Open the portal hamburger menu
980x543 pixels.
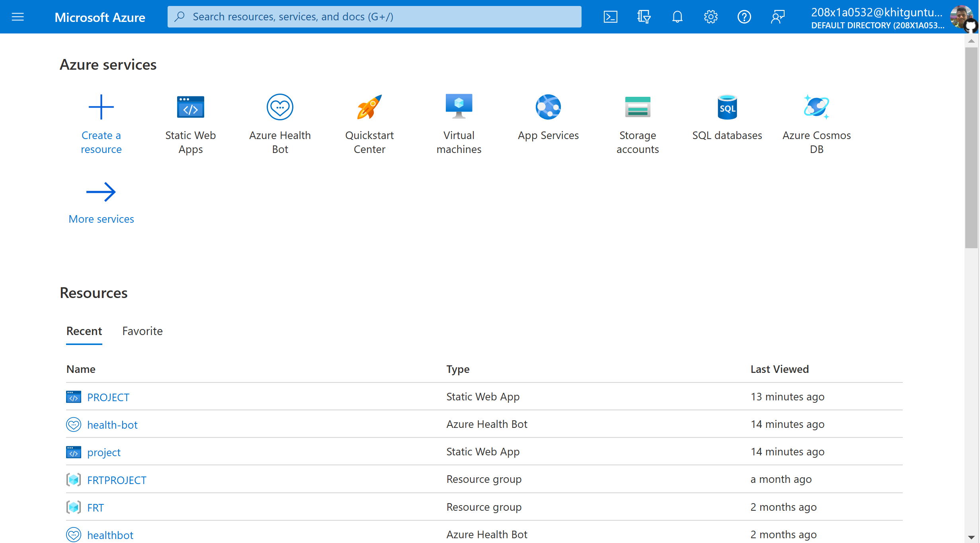[18, 17]
